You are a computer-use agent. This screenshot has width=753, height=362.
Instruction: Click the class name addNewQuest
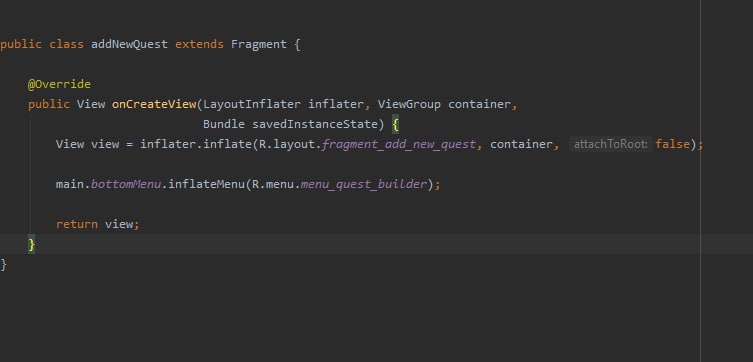pyautogui.click(x=129, y=44)
